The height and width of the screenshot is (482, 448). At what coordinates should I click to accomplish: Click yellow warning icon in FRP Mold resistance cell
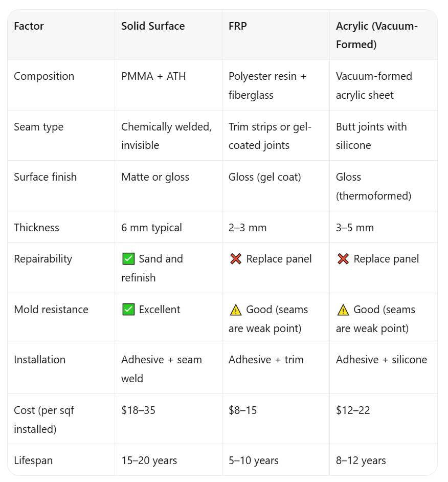click(x=236, y=310)
